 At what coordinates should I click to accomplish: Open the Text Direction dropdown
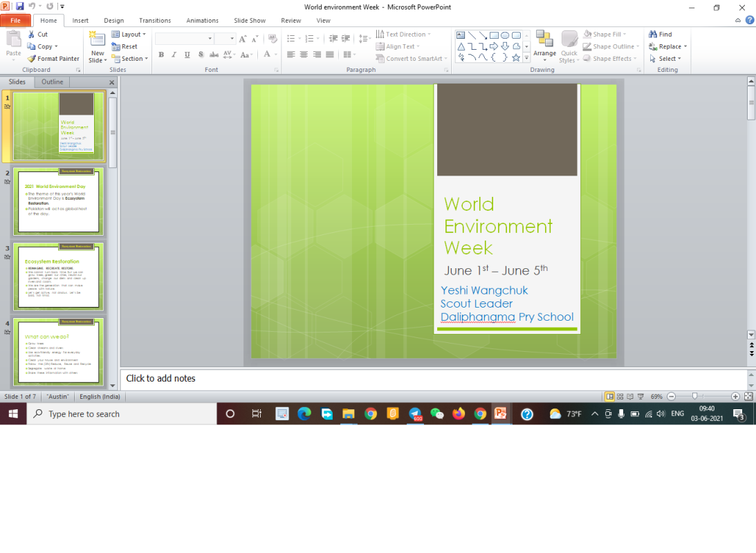tap(405, 33)
